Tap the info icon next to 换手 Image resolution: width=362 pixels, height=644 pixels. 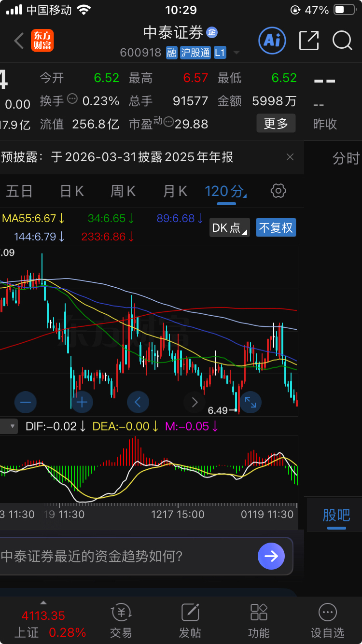[72, 99]
